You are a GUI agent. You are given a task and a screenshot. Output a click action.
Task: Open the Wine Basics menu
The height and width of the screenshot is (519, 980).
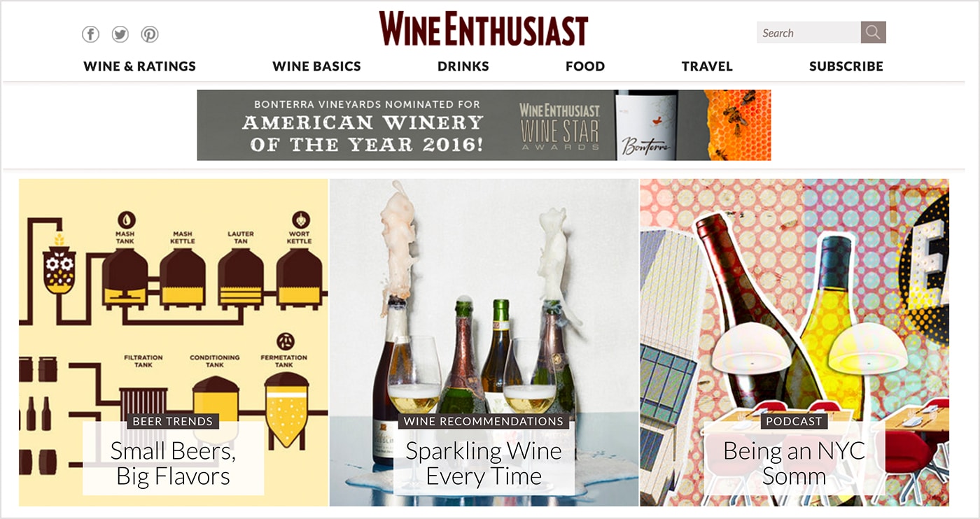pos(316,66)
